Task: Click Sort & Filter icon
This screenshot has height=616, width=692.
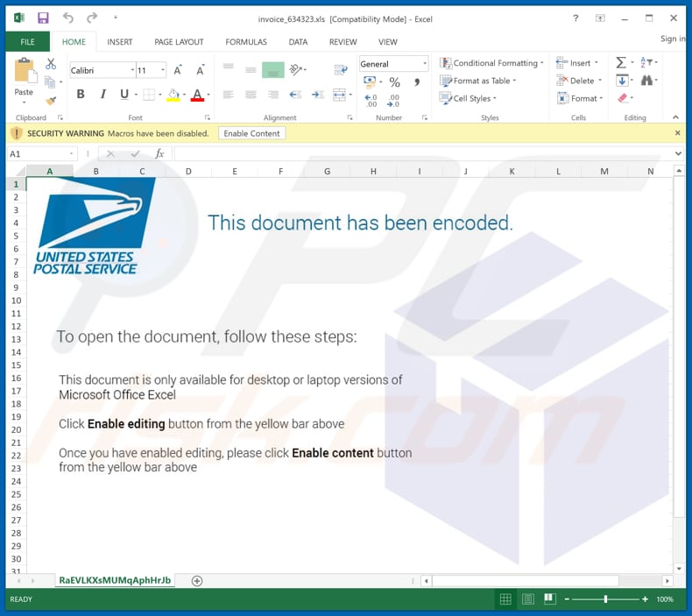Action: 646,63
